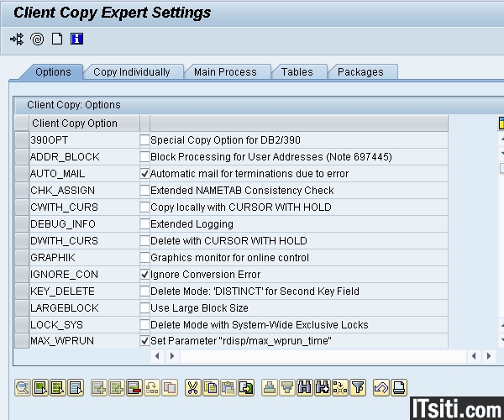Open the Main Process tab
Viewport: 504px width, 420px height.
click(x=225, y=72)
